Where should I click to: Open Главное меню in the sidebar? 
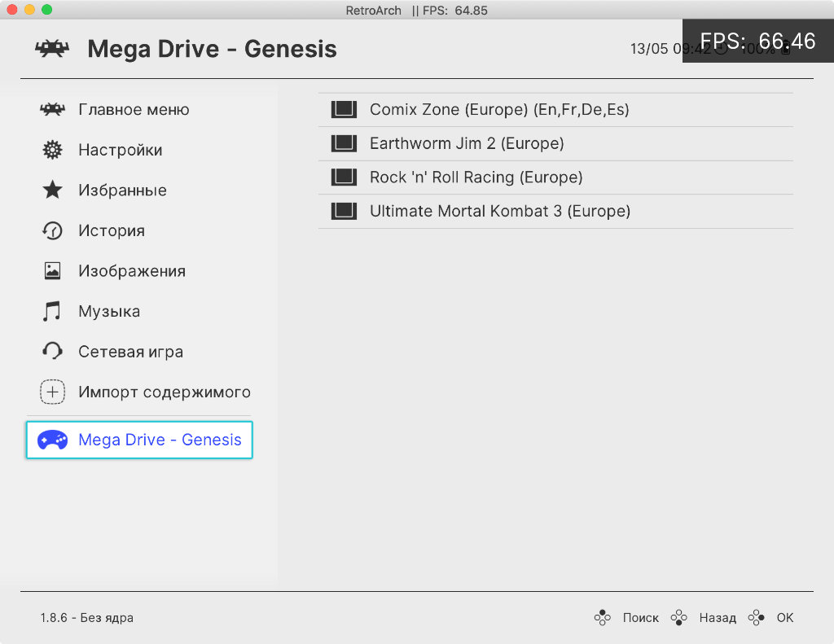134,109
